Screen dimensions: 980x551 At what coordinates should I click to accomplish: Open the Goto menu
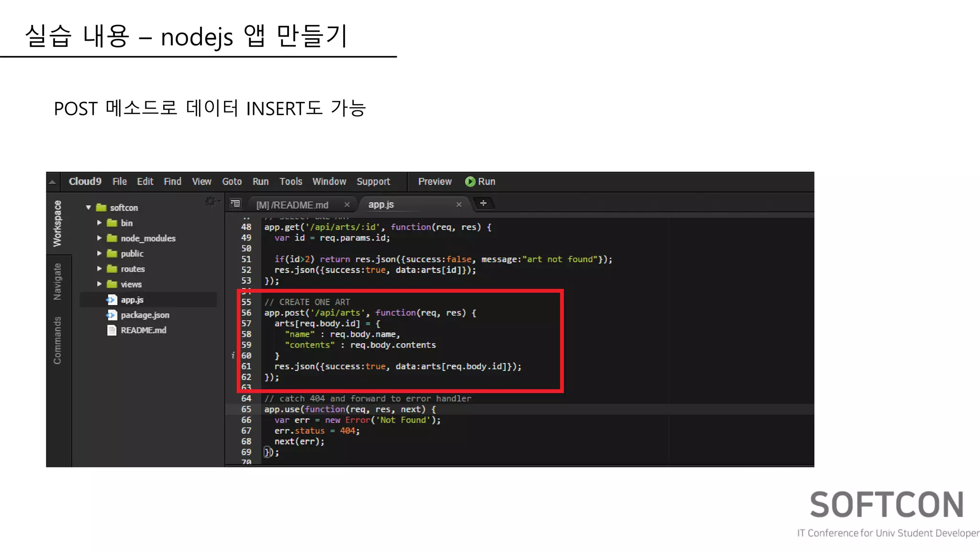[x=232, y=182]
